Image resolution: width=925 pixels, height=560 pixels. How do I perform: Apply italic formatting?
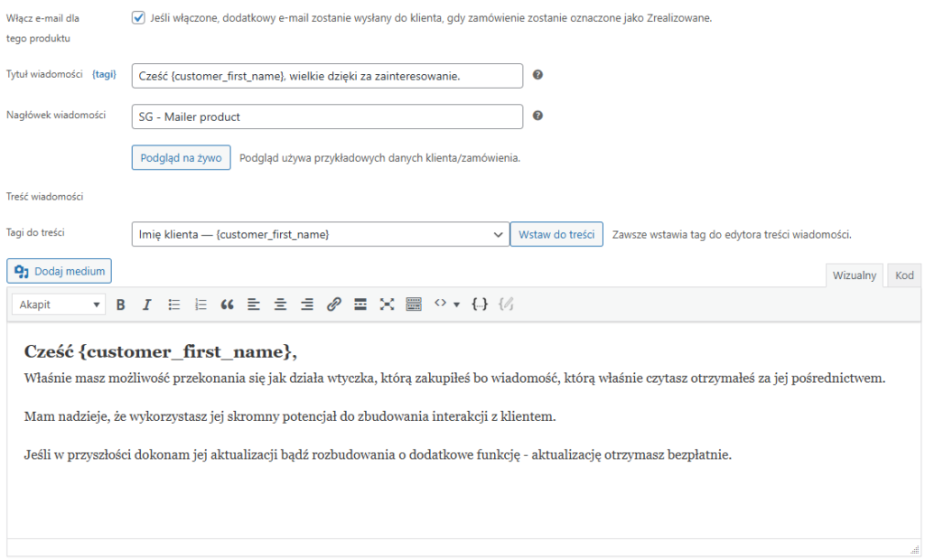pyautogui.click(x=147, y=304)
